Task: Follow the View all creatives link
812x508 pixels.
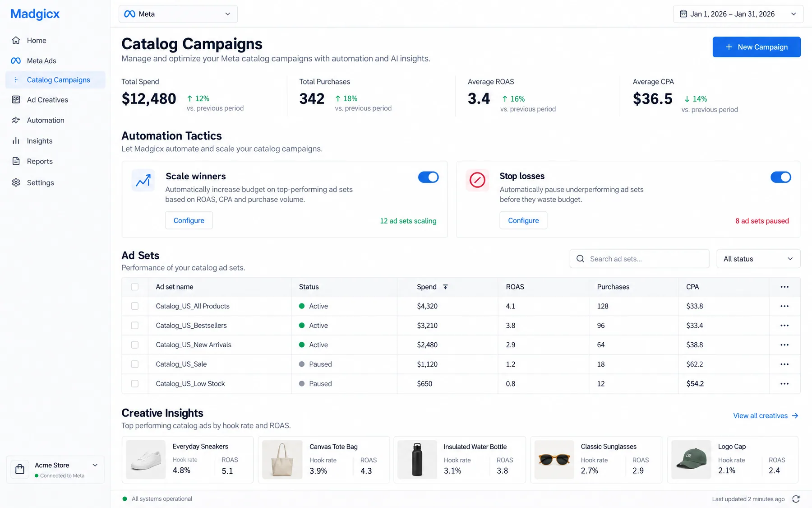Action: point(766,415)
